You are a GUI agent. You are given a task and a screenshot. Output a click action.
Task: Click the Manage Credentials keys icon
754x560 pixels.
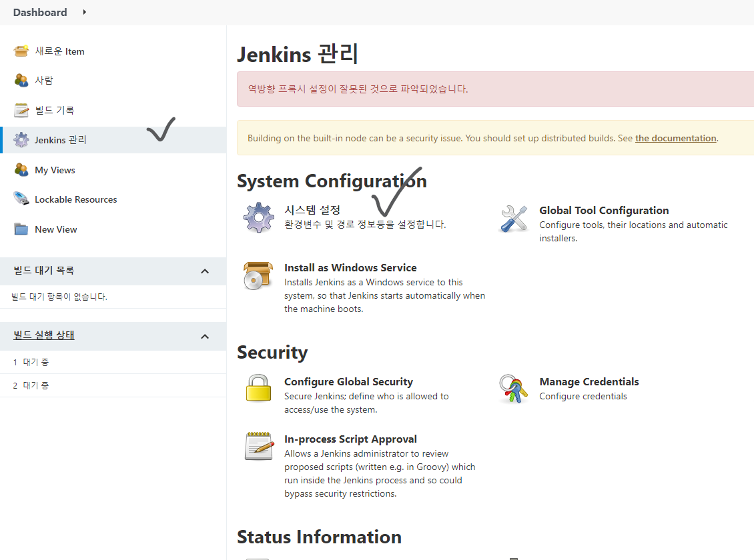[x=513, y=389]
